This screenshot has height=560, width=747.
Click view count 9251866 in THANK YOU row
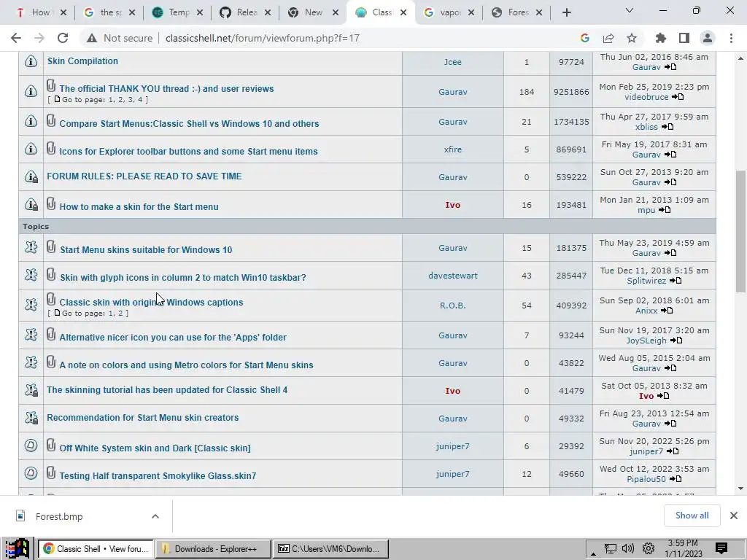(571, 92)
